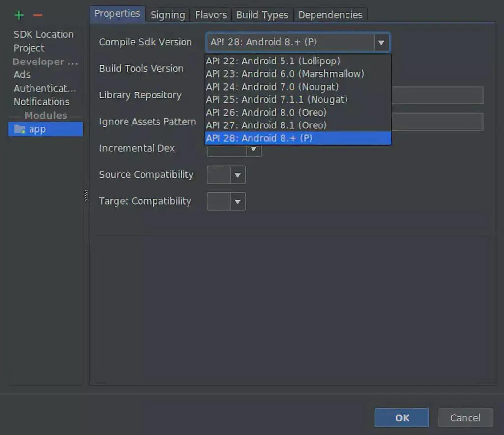Open the Incremental Dex dropdown arrow
504x435 pixels.
pos(253,150)
